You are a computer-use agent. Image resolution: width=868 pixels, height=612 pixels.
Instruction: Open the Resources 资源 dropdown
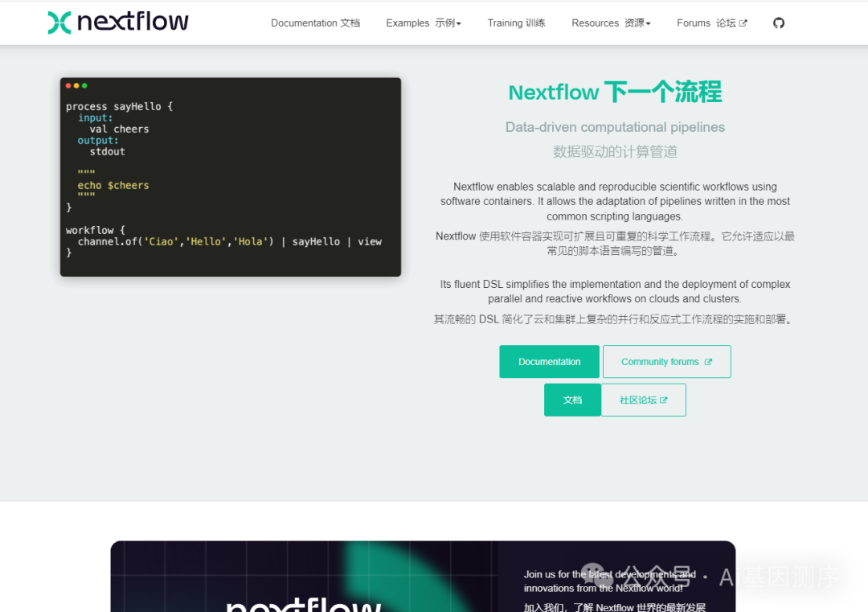pos(609,23)
